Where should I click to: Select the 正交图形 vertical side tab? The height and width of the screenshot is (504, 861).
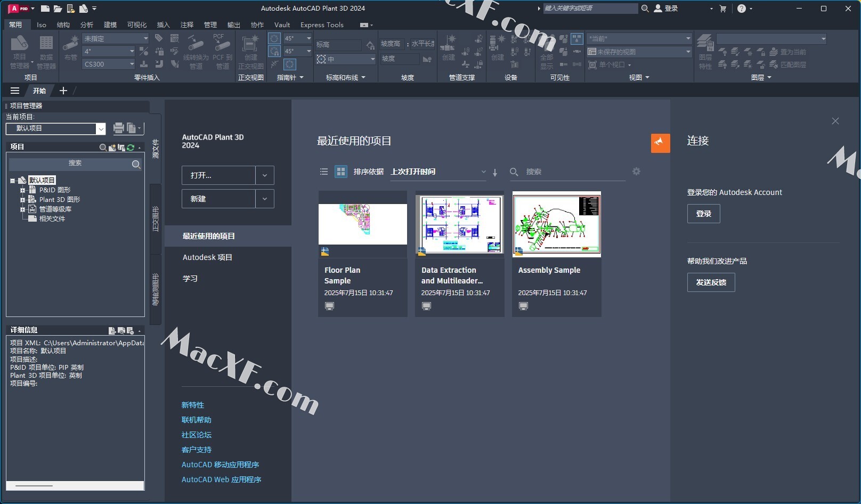(156, 218)
